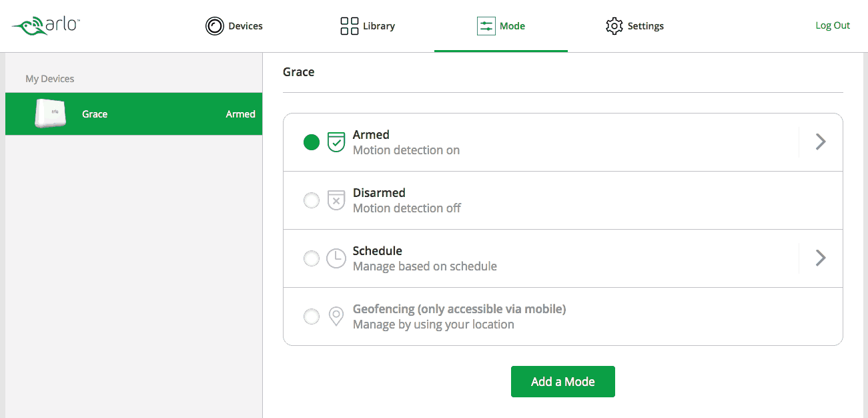Click the Arlo hummingbird logo
This screenshot has width=868, height=418.
tap(46, 26)
